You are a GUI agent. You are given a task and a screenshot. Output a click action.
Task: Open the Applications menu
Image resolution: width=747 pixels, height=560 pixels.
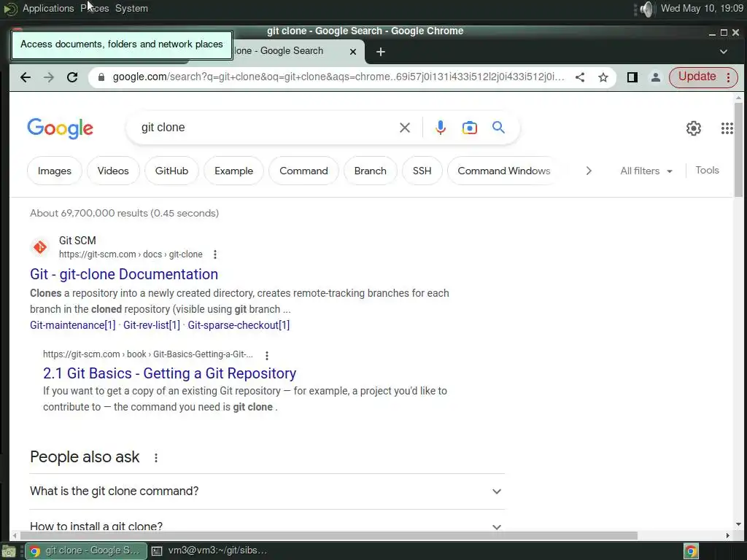[x=48, y=9]
